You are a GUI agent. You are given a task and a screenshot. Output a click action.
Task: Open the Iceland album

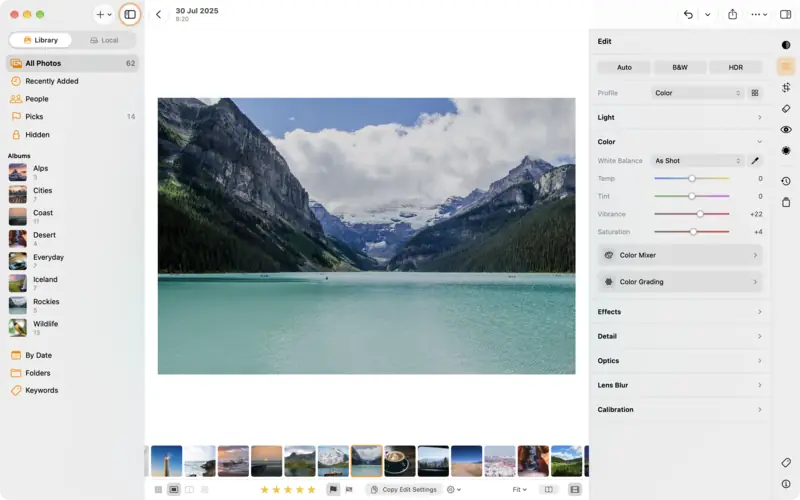point(72,283)
